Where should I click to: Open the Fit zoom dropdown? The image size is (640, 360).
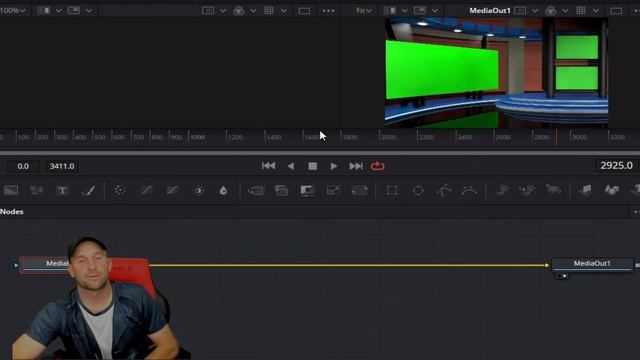[x=364, y=11]
